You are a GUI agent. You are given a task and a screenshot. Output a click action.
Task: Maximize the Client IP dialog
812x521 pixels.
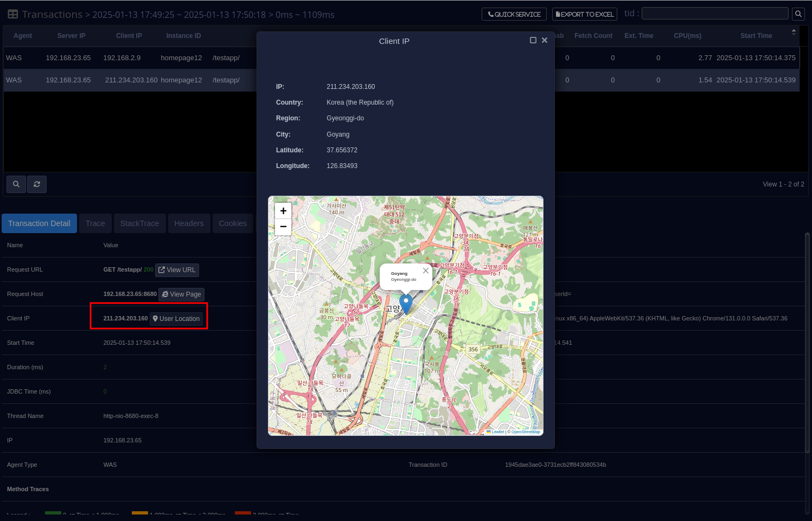pos(533,41)
